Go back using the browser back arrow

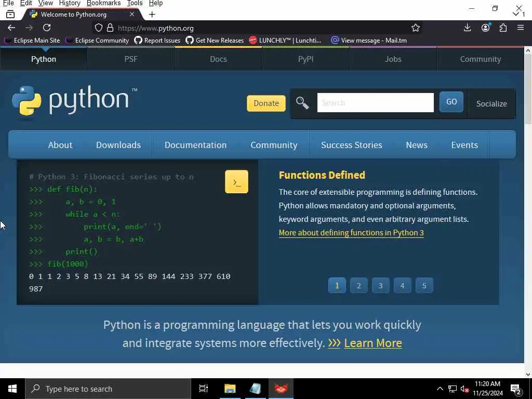[x=11, y=28]
